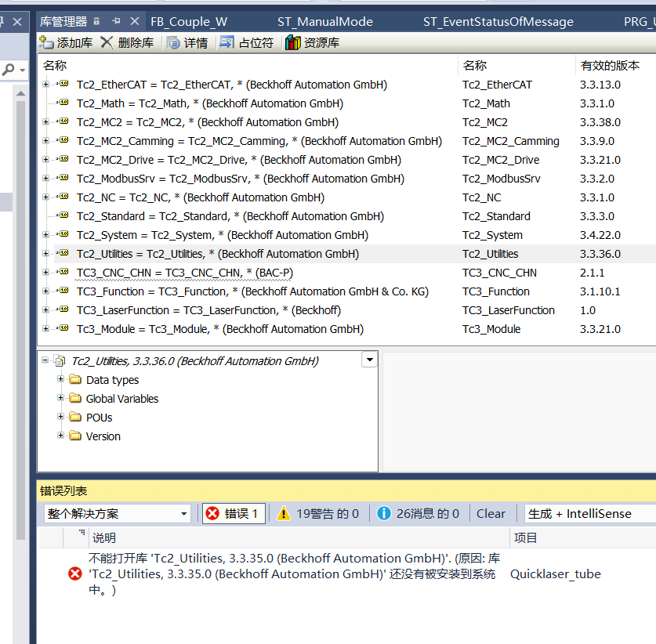The width and height of the screenshot is (656, 644).
Task: Sort by 项目 column header
Action: click(x=582, y=537)
